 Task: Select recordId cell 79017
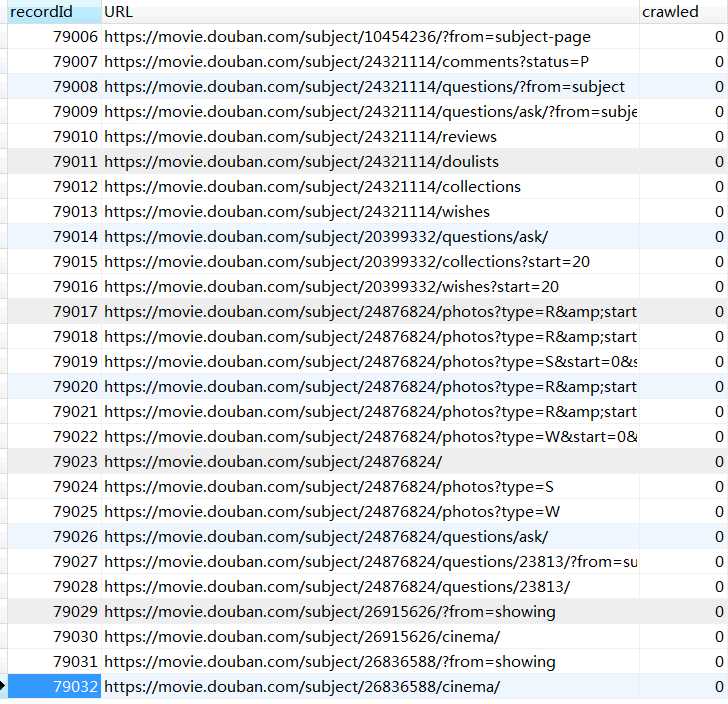pos(54,312)
